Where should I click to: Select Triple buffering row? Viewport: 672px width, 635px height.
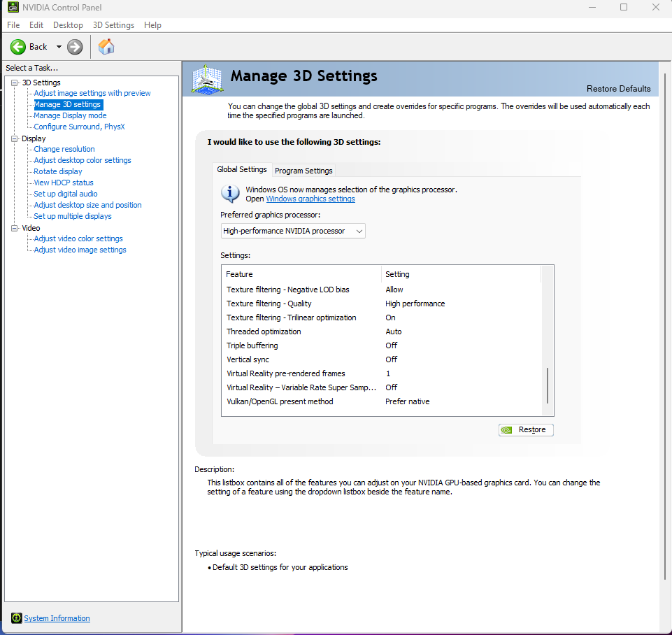click(381, 345)
